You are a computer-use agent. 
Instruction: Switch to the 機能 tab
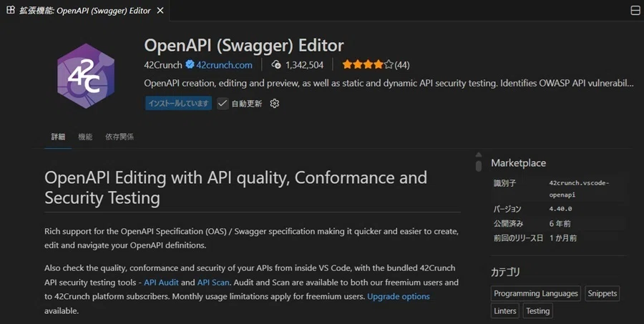85,137
